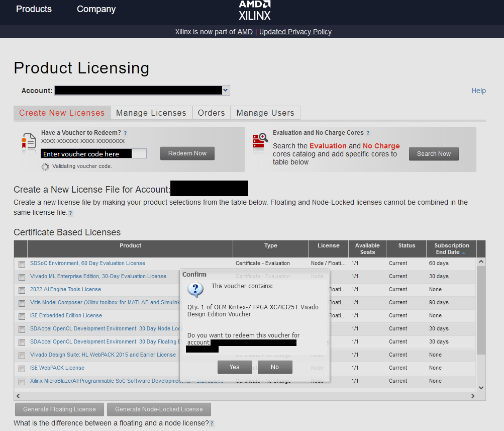Viewport: 504px width, 431px height.
Task: Switch to the Orders tab
Action: coord(212,113)
